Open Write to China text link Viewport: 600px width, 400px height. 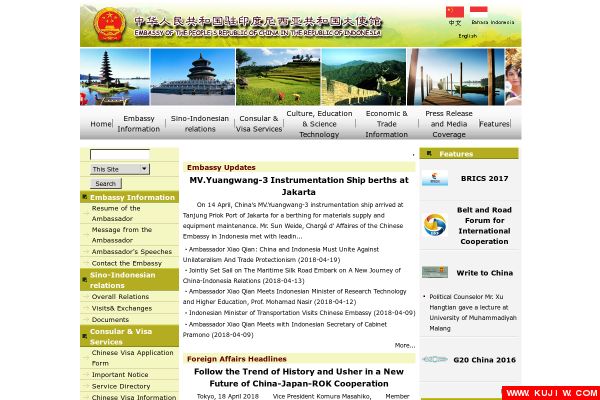coord(484,273)
